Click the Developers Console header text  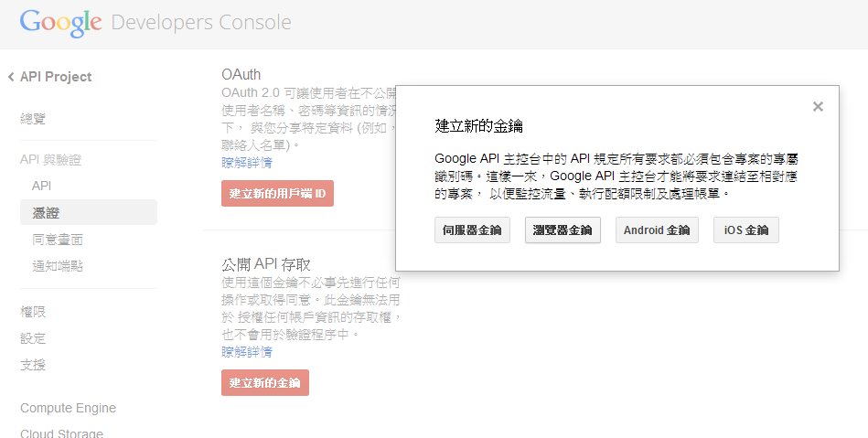201,23
